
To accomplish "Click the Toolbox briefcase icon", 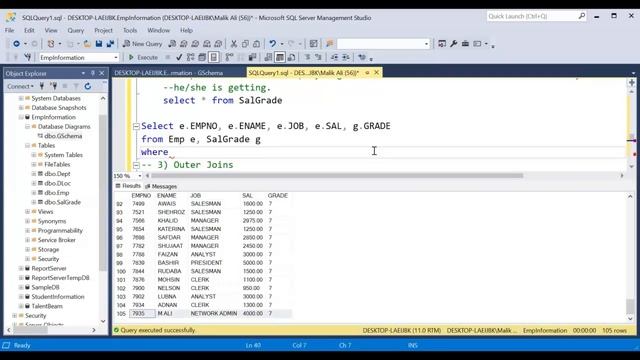I will click(x=465, y=44).
